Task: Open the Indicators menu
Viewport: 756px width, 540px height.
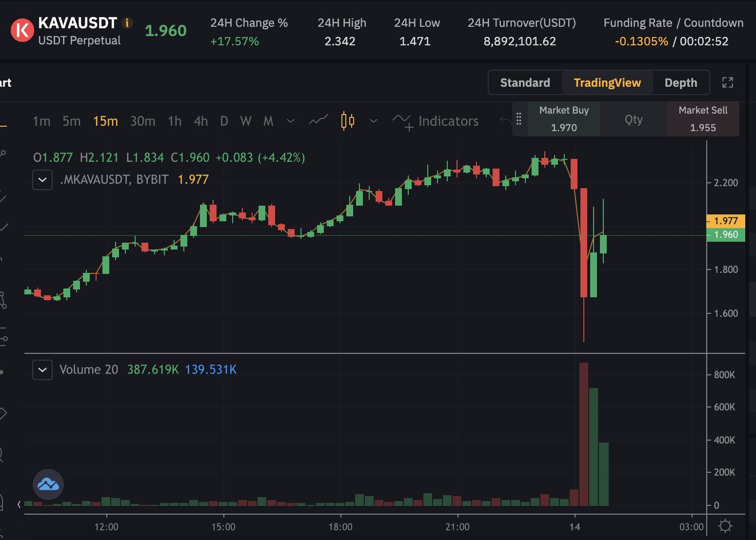Action: click(x=436, y=121)
